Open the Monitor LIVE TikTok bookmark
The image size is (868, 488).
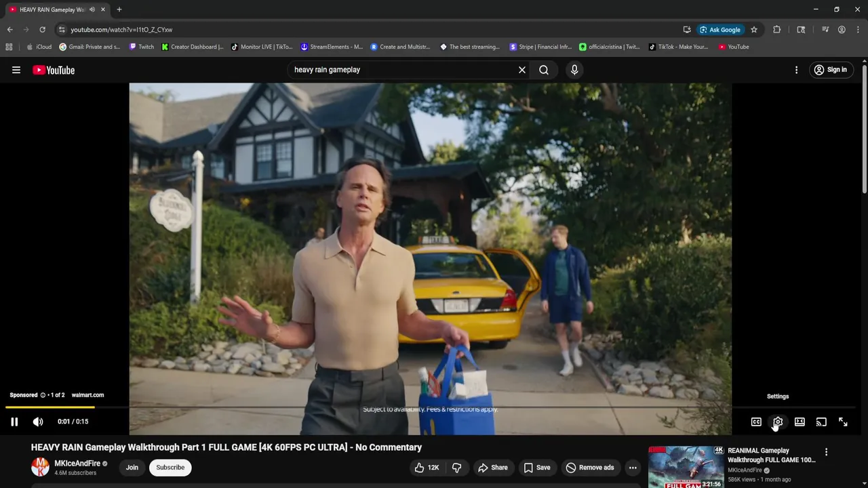262,47
